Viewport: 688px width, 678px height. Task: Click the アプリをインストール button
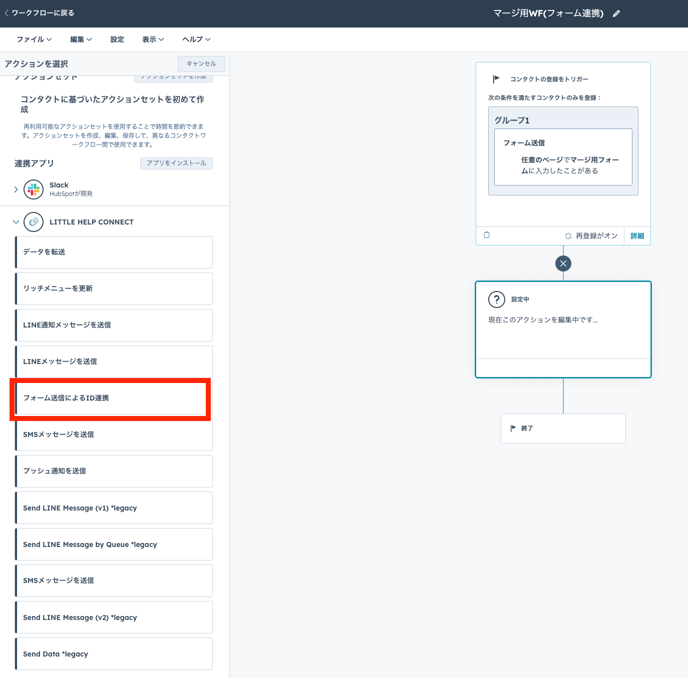point(176,163)
